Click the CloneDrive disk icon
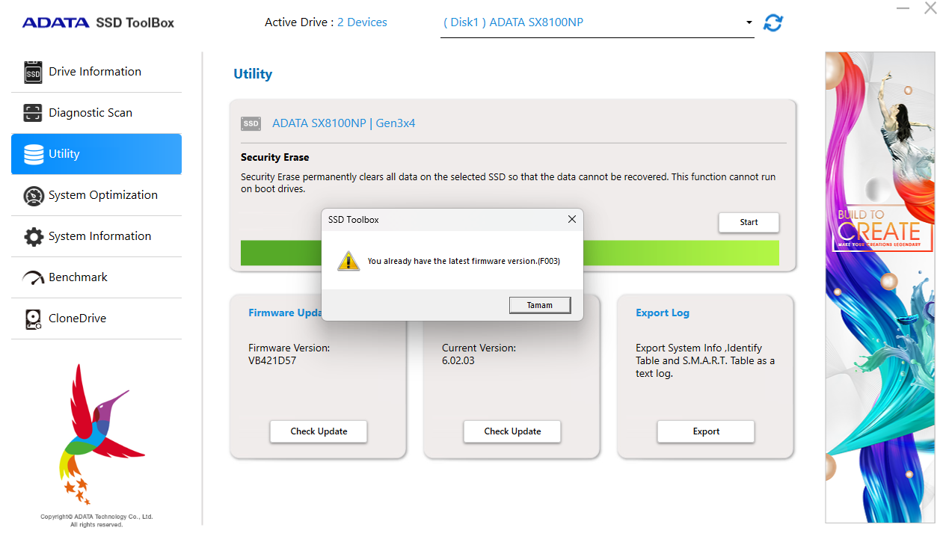Image resolution: width=943 pixels, height=560 pixels. [34, 319]
